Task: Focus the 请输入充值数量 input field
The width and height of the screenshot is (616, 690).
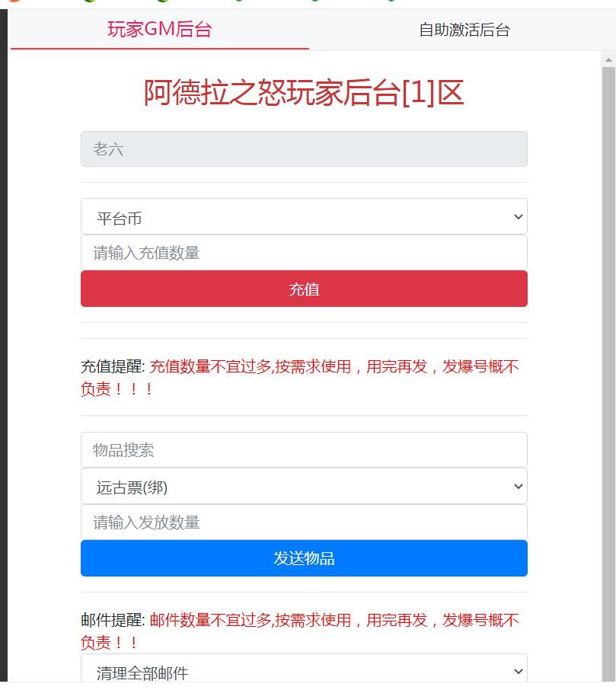Action: 304,253
